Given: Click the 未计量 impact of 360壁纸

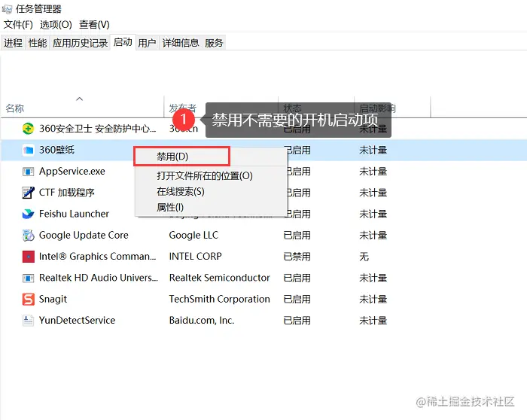Looking at the screenshot, I should (x=373, y=150).
